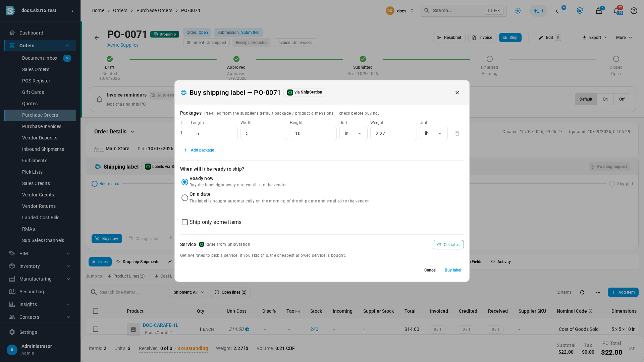The image size is (644, 362).
Task: Select Ready now radio option
Action: click(185, 182)
